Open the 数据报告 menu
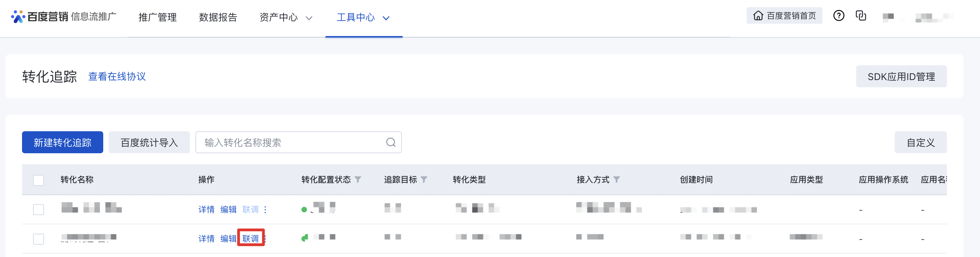The width and height of the screenshot is (980, 257). pyautogui.click(x=218, y=18)
